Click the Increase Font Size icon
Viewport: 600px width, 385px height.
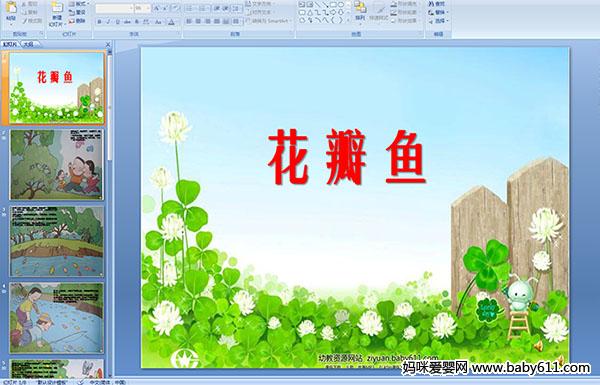157,8
